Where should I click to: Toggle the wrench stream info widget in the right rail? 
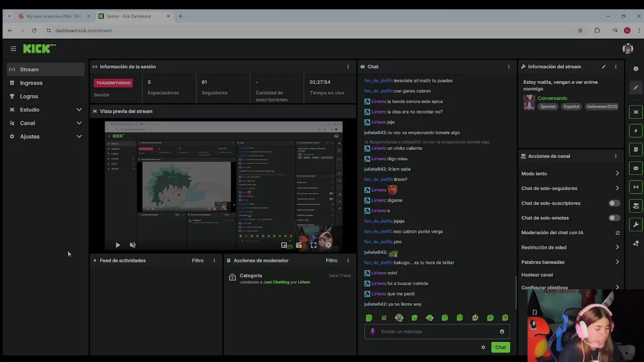tap(636, 225)
